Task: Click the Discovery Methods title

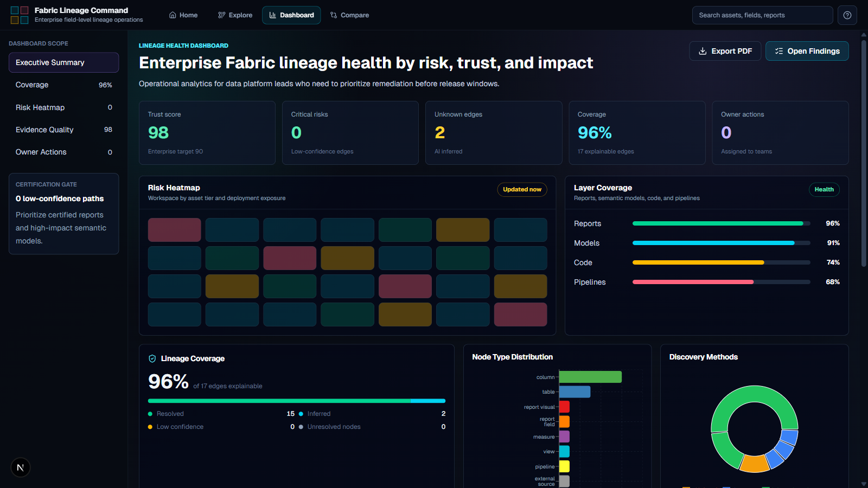Action: point(703,357)
